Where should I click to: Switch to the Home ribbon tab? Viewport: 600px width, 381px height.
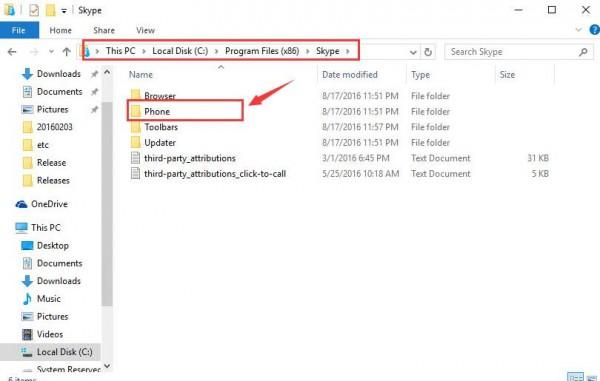click(60, 30)
